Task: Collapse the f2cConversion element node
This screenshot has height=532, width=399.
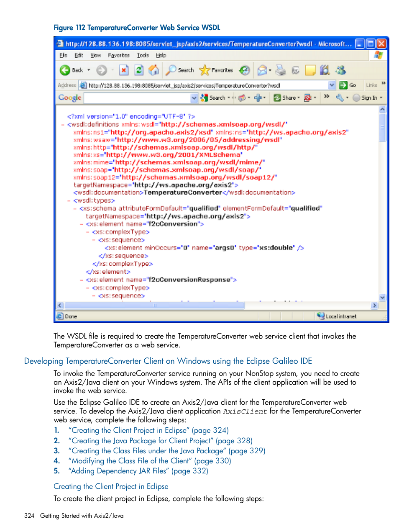Action: (82, 224)
